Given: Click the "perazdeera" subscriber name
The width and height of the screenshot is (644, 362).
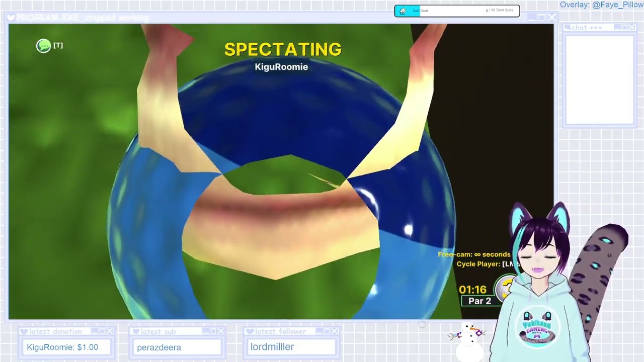Looking at the screenshot, I should (x=159, y=347).
